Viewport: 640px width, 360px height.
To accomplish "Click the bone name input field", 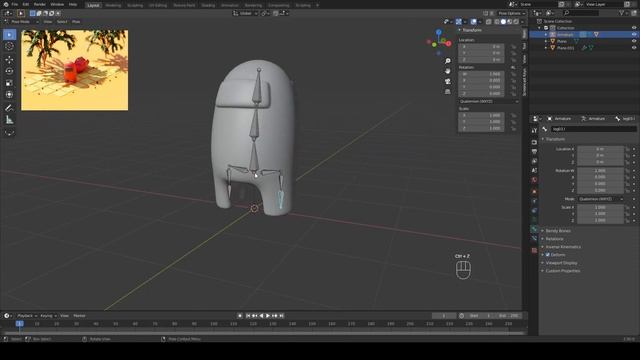I will [x=593, y=129].
